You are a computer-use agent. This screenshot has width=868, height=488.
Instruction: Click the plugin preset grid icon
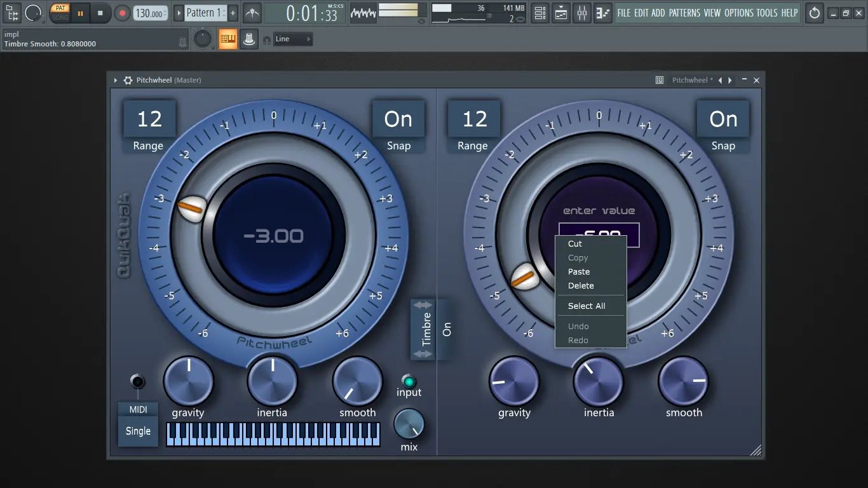tap(660, 80)
